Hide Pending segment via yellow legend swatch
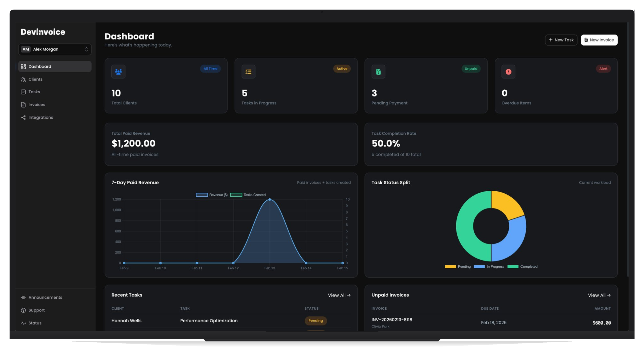This screenshot has height=359, width=644. (x=450, y=267)
